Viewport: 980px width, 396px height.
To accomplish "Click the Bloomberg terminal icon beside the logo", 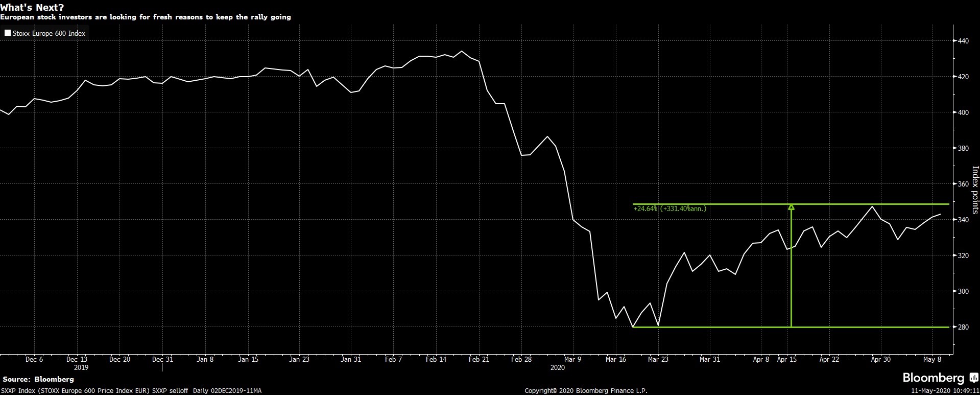I will [x=973, y=378].
